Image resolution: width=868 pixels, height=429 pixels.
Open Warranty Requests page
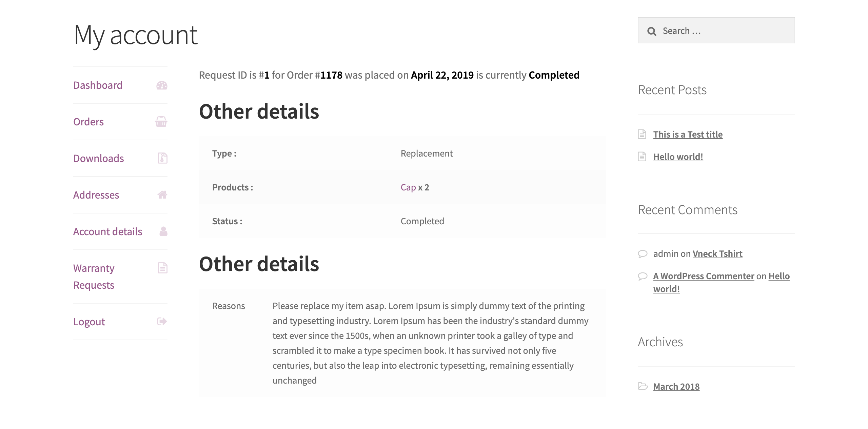pyautogui.click(x=94, y=277)
